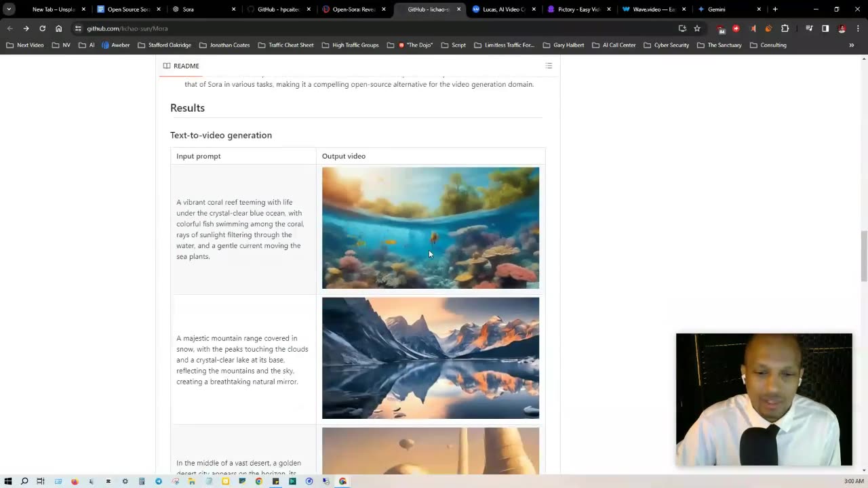The width and height of the screenshot is (868, 488).
Task: Click the "Results" heading
Action: click(x=187, y=108)
